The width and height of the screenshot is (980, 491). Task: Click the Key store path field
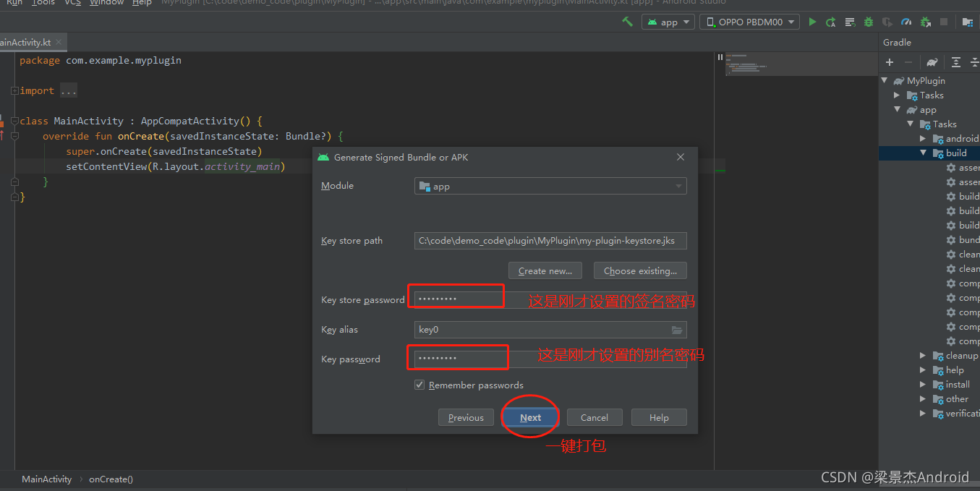pyautogui.click(x=550, y=241)
